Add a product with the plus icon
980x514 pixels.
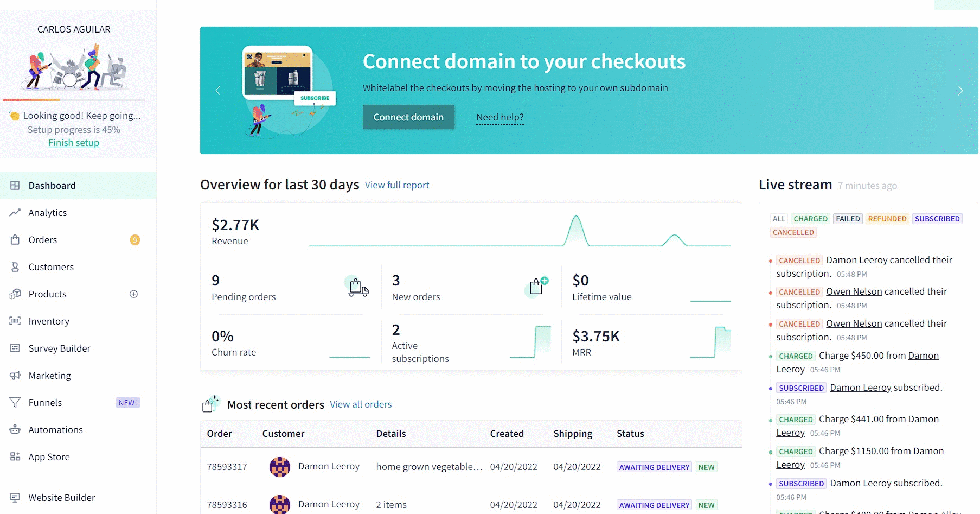click(134, 294)
